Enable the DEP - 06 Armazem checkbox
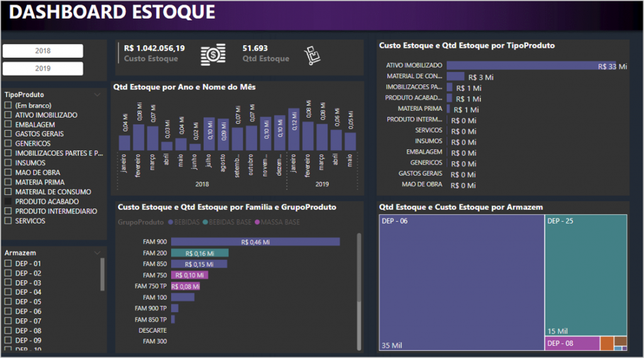Viewport: 644px width, 358px height. coord(8,311)
